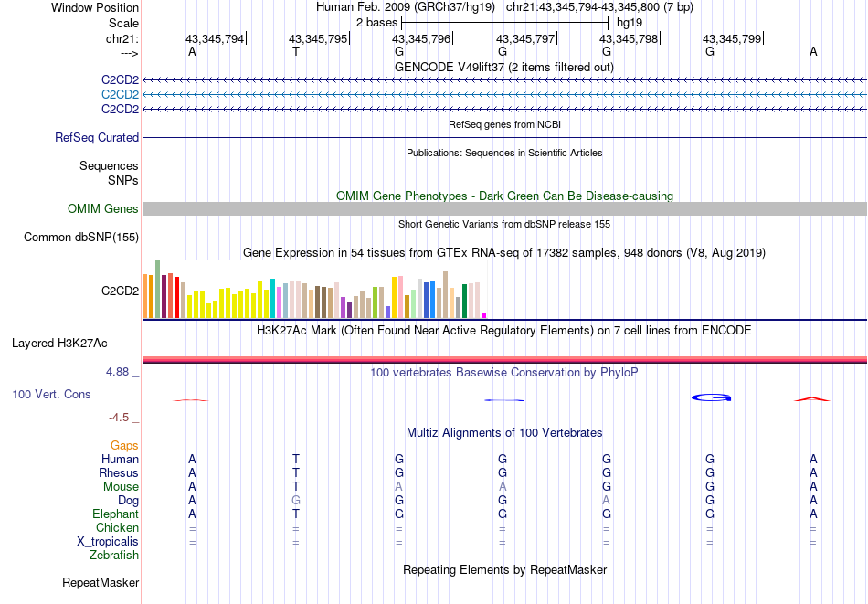Screen dimensions: 868x604
Task: Open Repeating Elements by RepeatMasker title
Action: point(504,570)
